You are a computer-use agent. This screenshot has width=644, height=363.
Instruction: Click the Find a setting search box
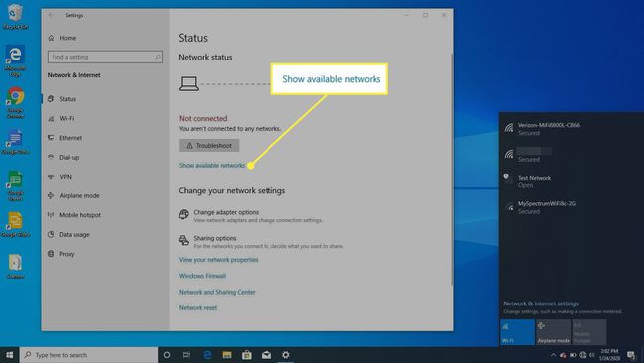point(105,57)
